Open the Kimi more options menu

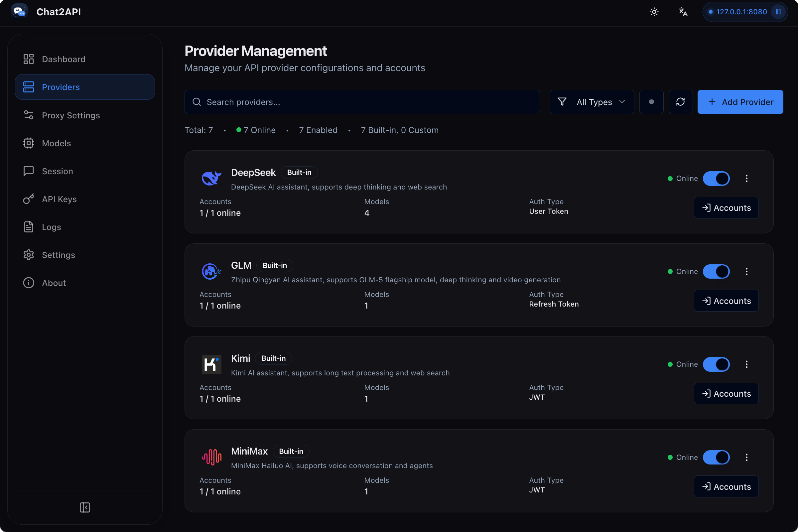click(x=746, y=364)
